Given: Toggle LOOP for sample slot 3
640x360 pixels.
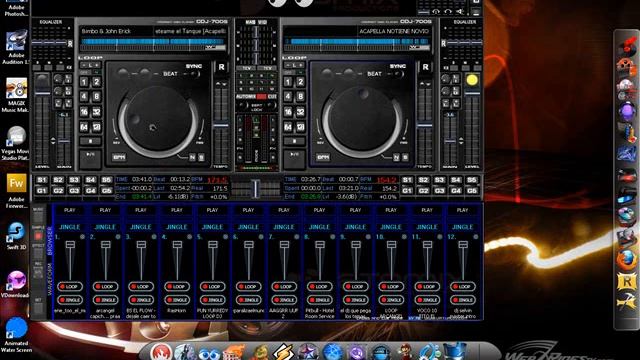Looking at the screenshot, I should [141, 287].
